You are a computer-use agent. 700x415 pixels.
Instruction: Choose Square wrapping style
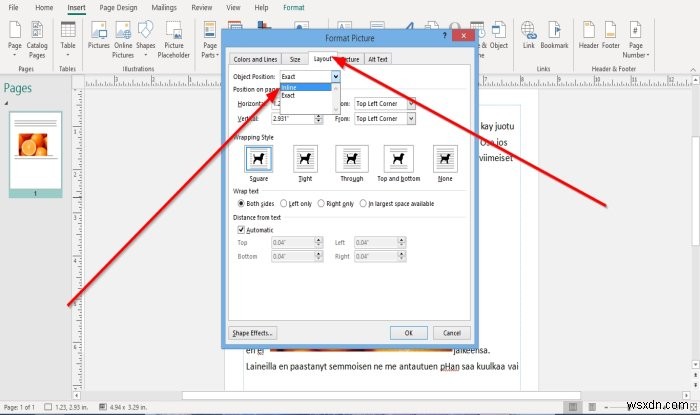(x=258, y=159)
